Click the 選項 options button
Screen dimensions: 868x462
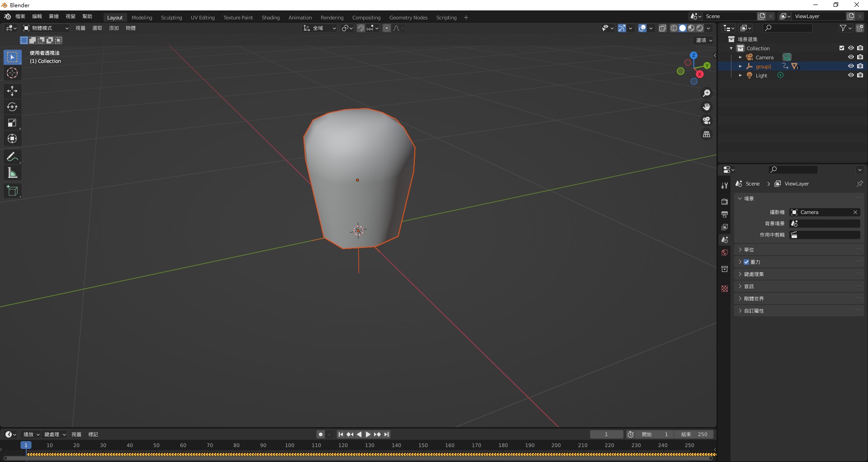(x=703, y=40)
